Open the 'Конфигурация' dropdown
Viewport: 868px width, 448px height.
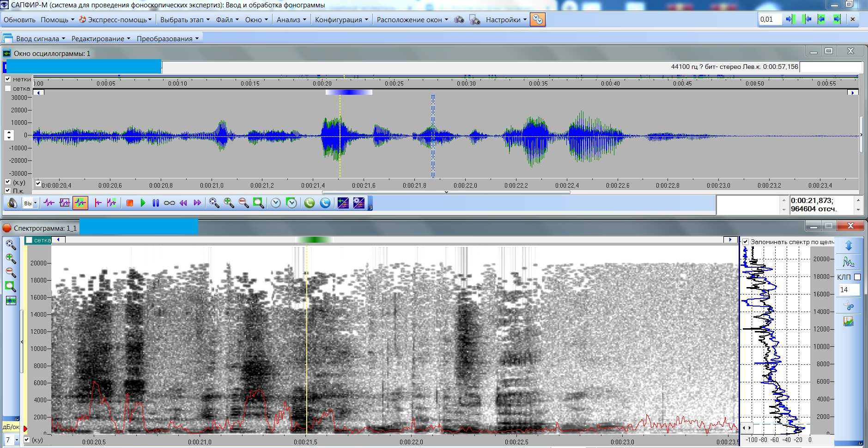tap(341, 20)
